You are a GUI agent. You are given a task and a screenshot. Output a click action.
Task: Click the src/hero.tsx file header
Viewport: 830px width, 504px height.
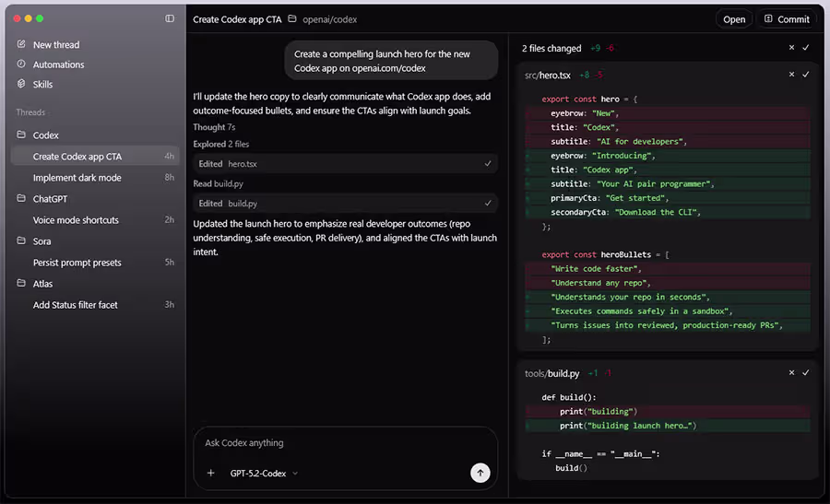pyautogui.click(x=547, y=76)
